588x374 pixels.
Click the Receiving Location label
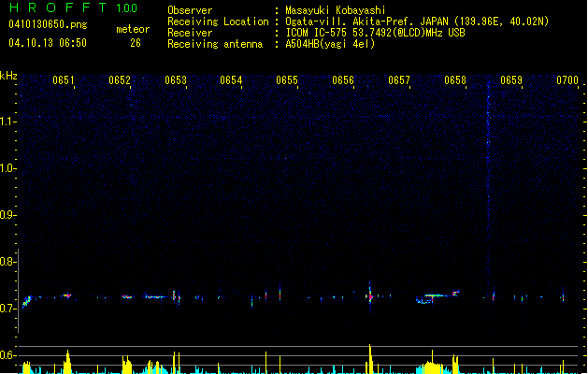[x=218, y=22]
